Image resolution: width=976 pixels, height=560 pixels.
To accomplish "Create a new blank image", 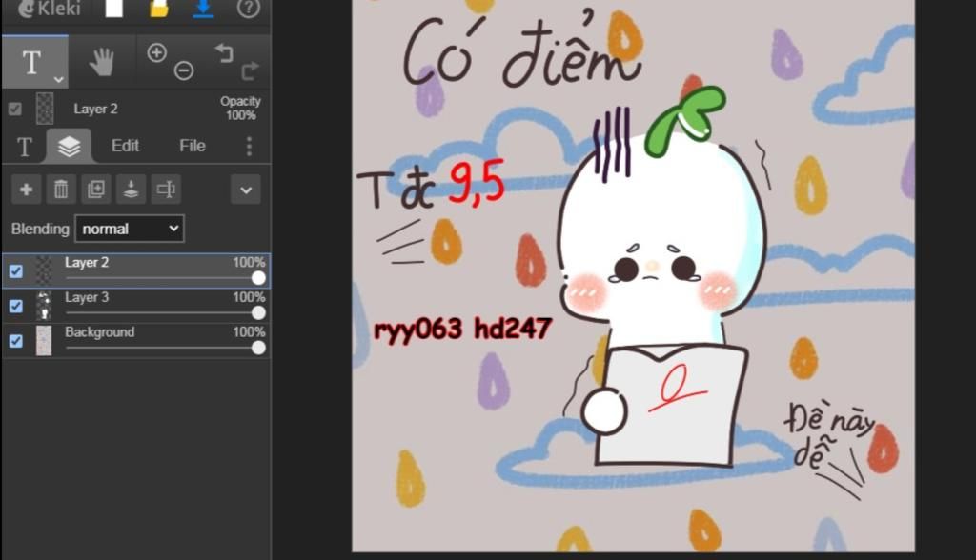I will pyautogui.click(x=114, y=8).
